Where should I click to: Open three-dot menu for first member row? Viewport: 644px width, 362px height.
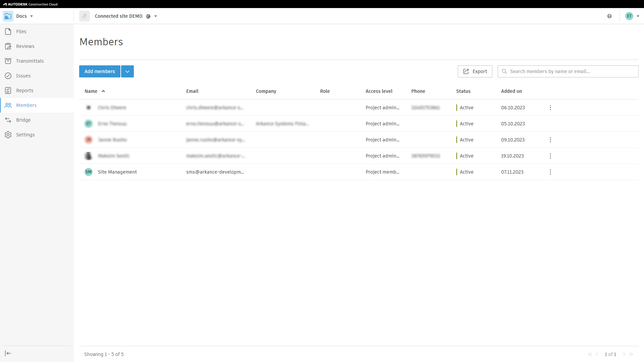[550, 108]
